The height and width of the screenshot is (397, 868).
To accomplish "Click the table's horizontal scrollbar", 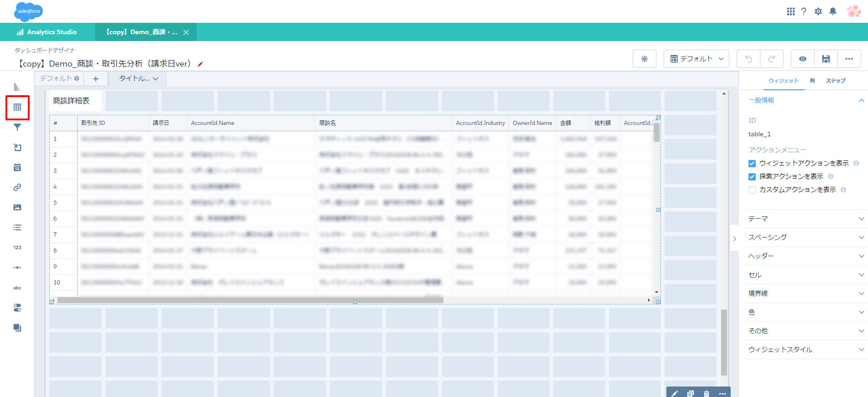I will coord(250,300).
